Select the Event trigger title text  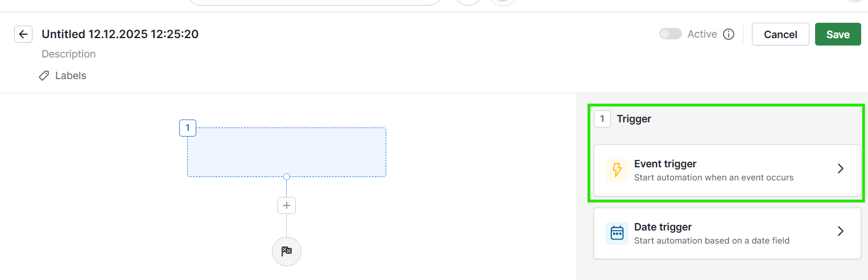665,164
